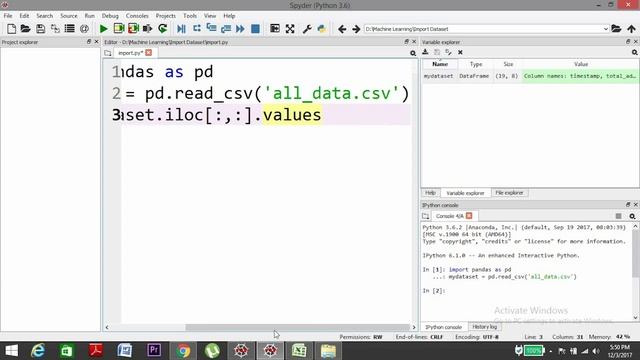The width and height of the screenshot is (640, 360).
Task: Open Variable explorer options magnifier icon
Action: pos(634,52)
